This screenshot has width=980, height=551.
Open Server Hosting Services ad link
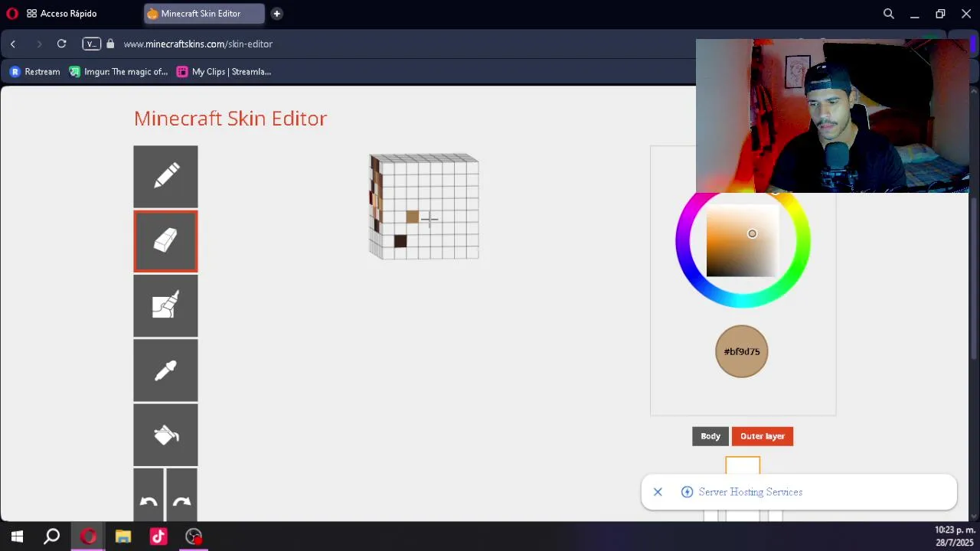pos(750,492)
